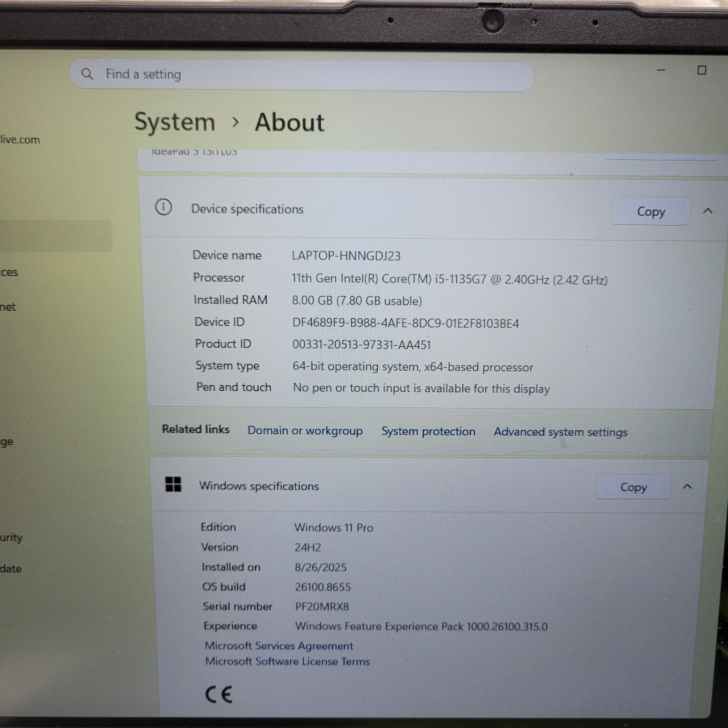
Task: Go back to System breadcrumb
Action: pyautogui.click(x=175, y=122)
